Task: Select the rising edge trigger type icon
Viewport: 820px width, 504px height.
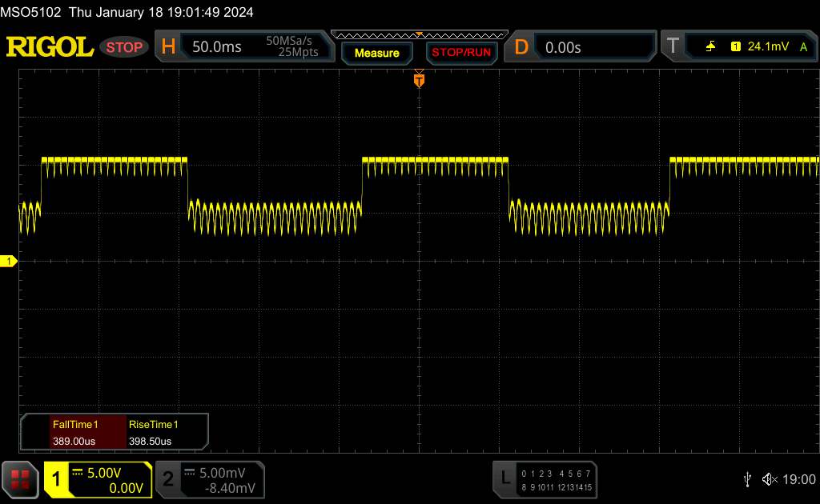Action: click(x=710, y=47)
